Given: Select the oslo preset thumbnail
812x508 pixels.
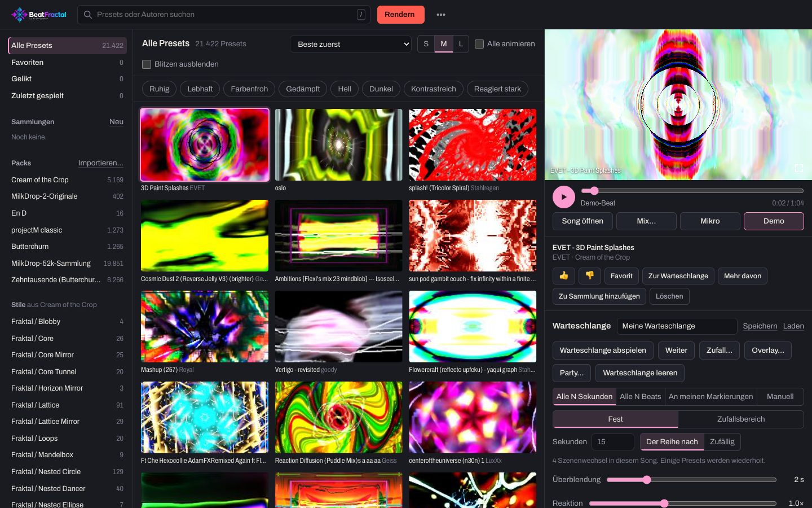Looking at the screenshot, I should 338,145.
